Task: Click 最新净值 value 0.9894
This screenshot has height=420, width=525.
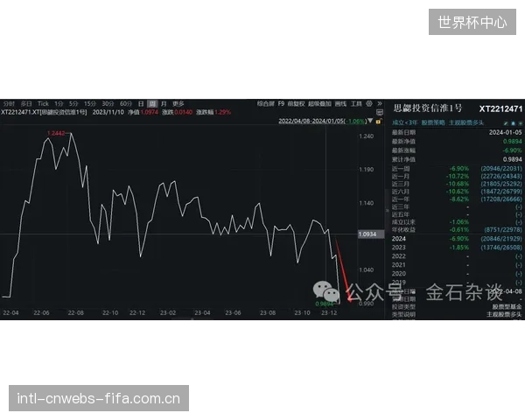Action: point(512,142)
